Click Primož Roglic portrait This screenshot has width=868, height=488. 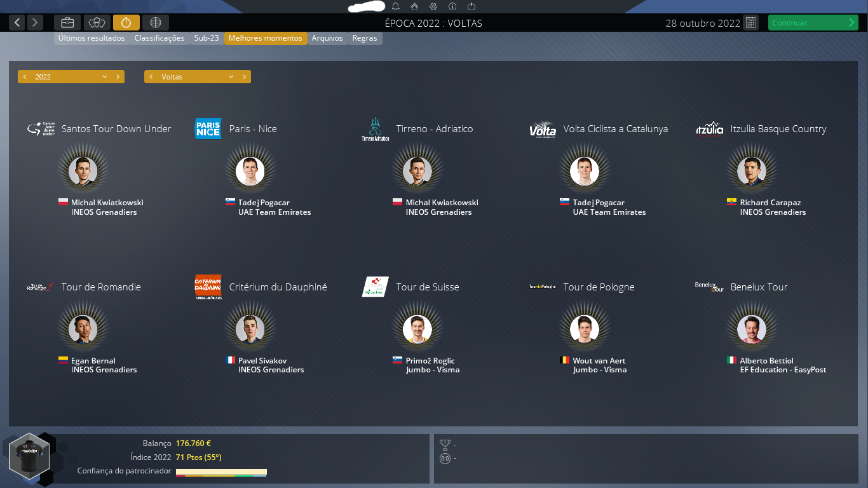[x=417, y=330]
